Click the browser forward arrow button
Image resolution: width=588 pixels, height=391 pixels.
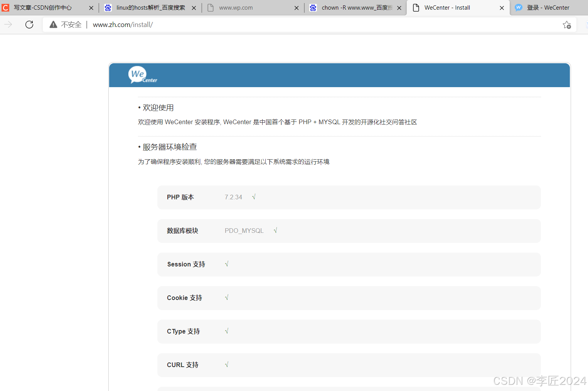(x=8, y=25)
